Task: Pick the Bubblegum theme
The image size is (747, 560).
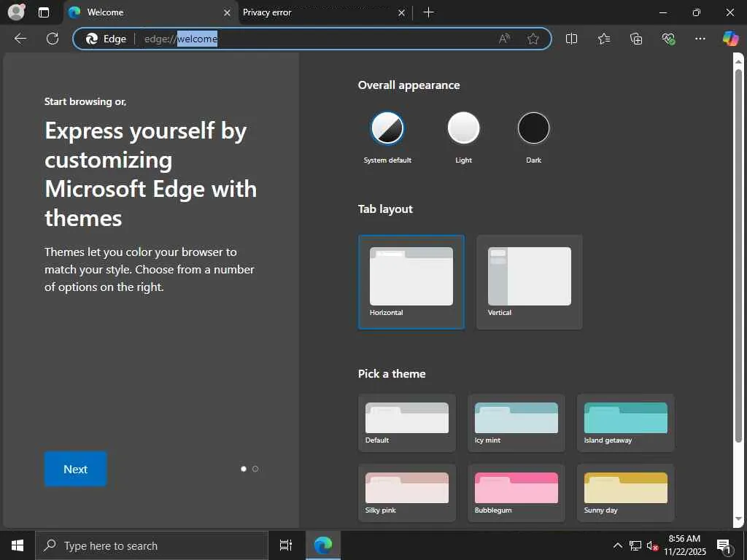Action: pos(516,493)
